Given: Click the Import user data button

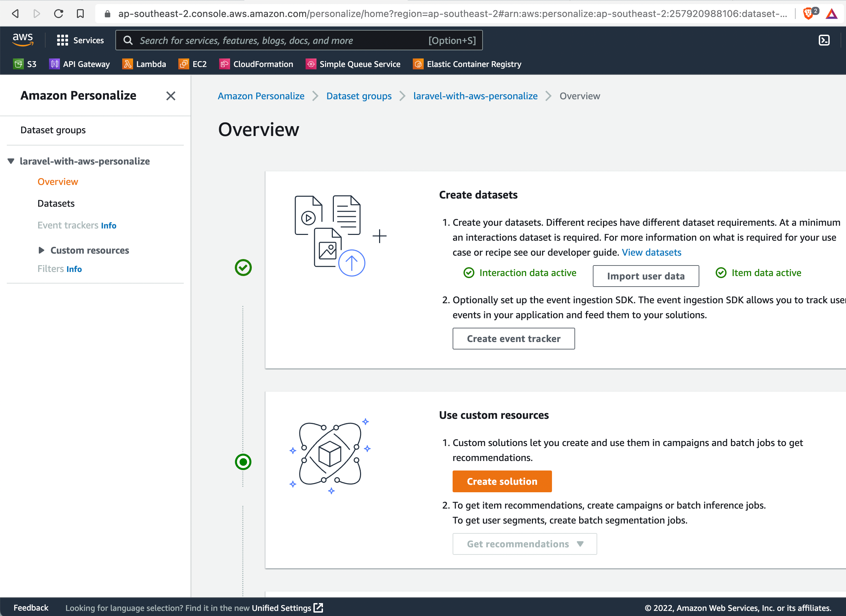Looking at the screenshot, I should 646,276.
